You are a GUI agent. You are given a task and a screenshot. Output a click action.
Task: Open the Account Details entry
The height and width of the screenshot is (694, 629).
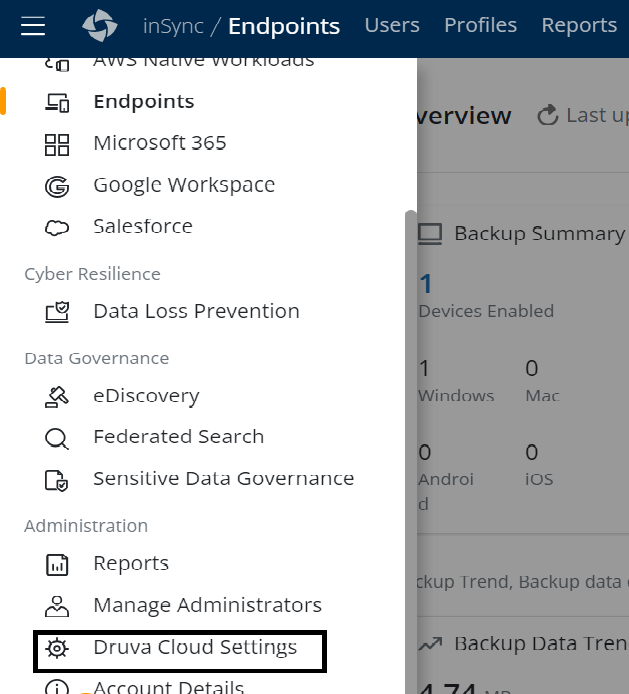click(168, 687)
